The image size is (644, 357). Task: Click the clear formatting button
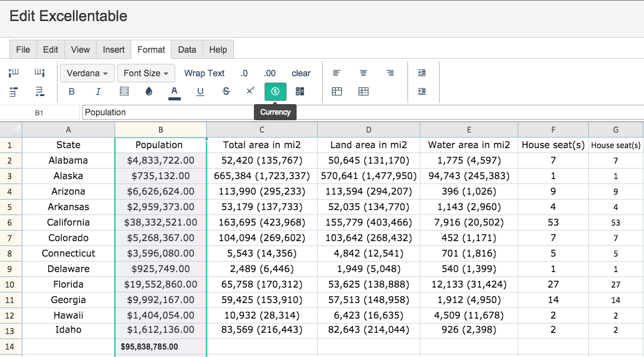(x=301, y=73)
